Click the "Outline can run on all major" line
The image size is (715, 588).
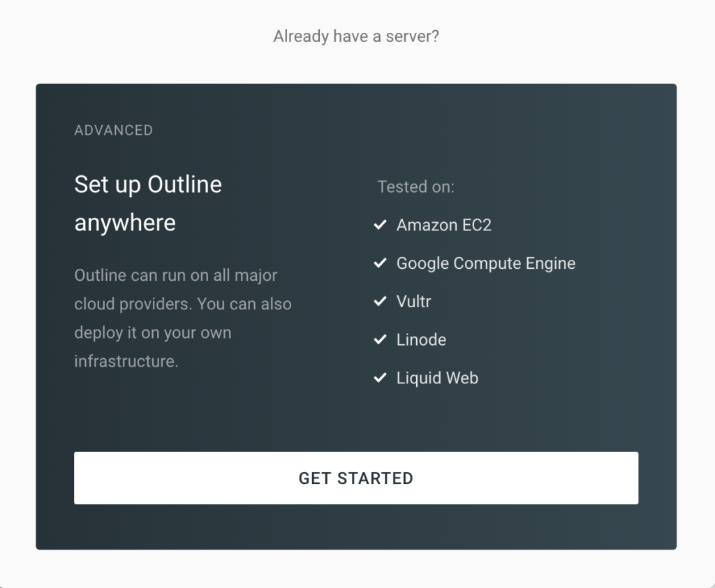[176, 276]
